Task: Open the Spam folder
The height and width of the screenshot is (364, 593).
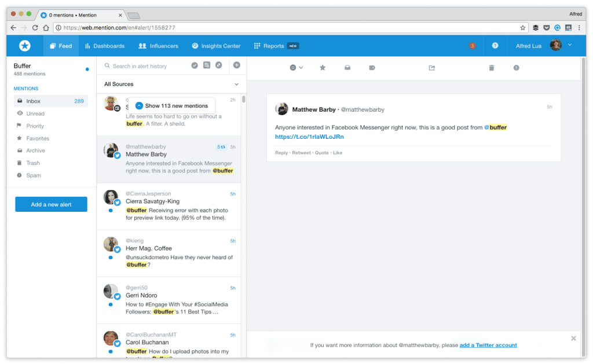Action: pos(51,175)
